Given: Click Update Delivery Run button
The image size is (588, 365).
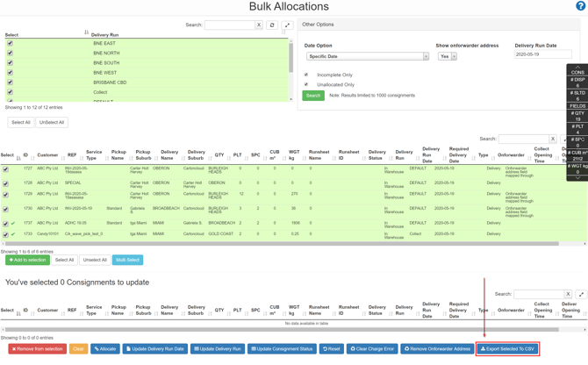Looking at the screenshot, I should point(218,349).
